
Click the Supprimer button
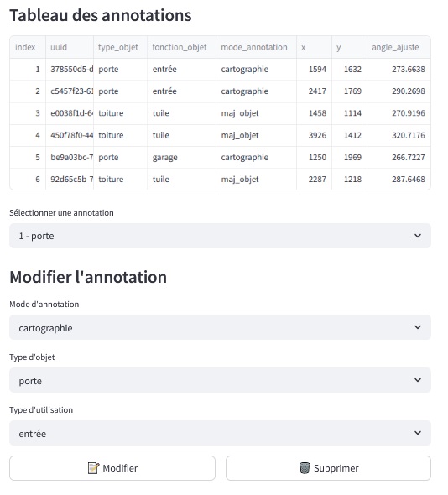point(328,468)
